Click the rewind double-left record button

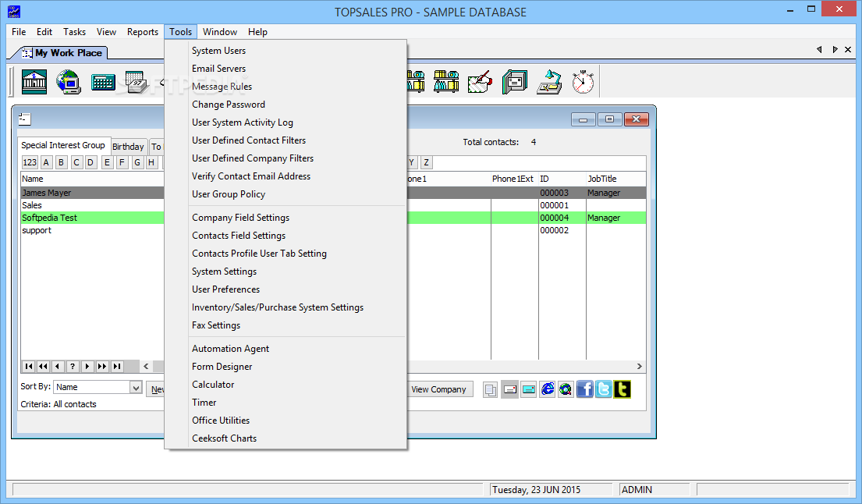click(x=43, y=367)
